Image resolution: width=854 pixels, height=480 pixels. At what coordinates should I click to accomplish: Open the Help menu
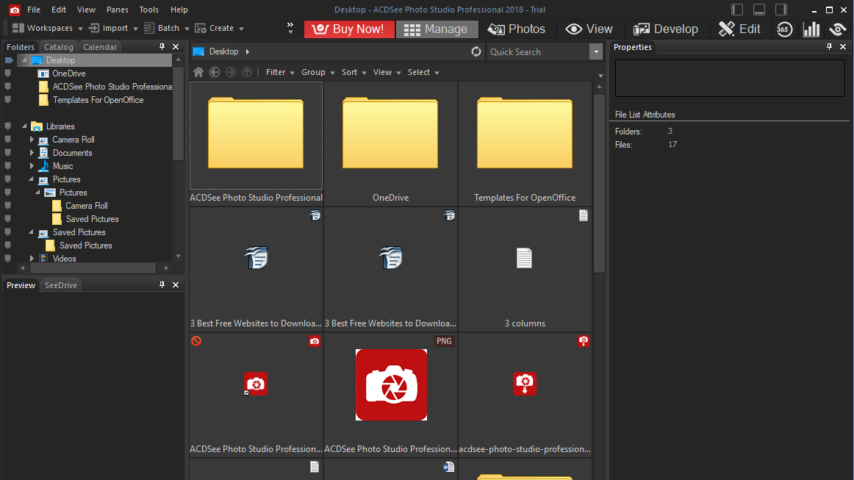[x=179, y=10]
